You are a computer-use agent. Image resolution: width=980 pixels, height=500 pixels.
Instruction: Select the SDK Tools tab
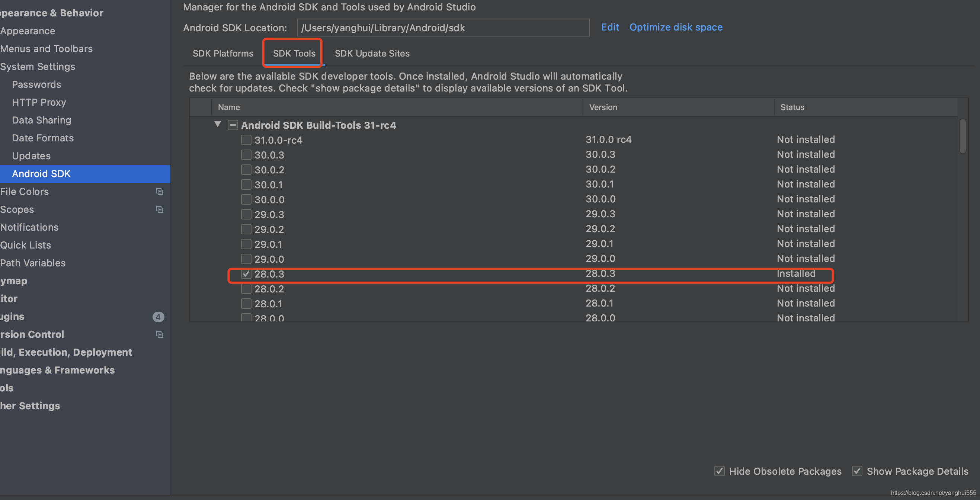pos(294,53)
